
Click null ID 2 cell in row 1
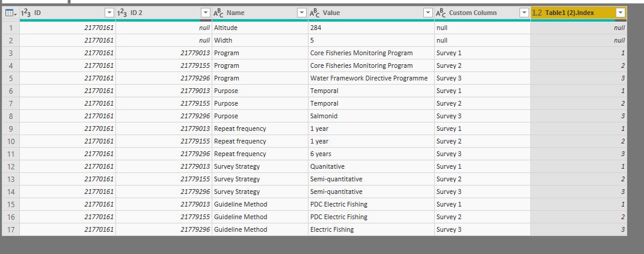(x=164, y=28)
